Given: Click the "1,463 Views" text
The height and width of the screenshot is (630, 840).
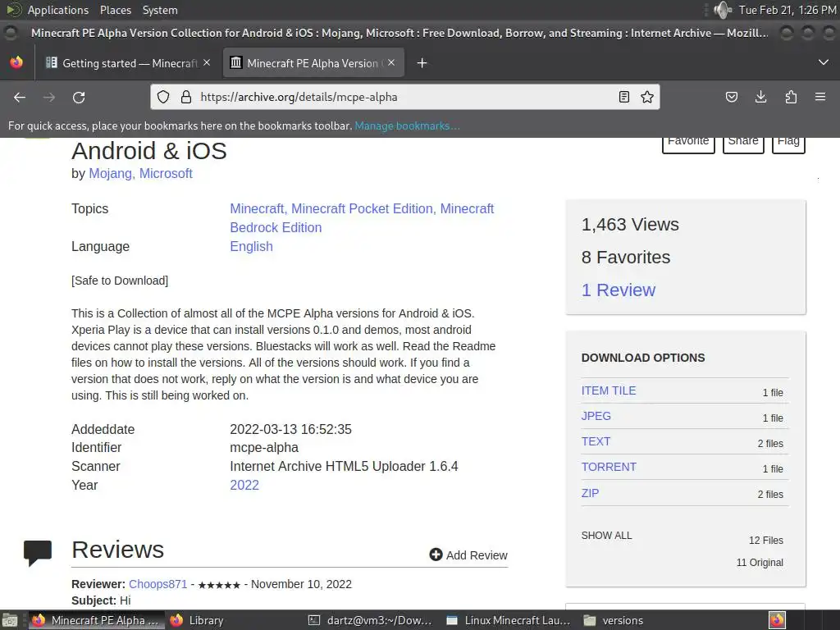Looking at the screenshot, I should (x=630, y=225).
